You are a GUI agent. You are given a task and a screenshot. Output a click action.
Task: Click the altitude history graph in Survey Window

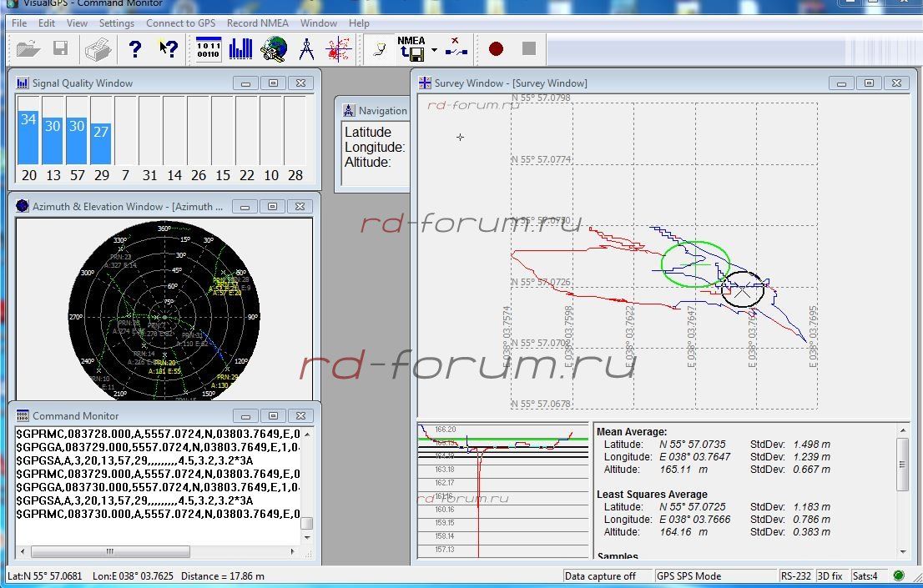[503, 490]
